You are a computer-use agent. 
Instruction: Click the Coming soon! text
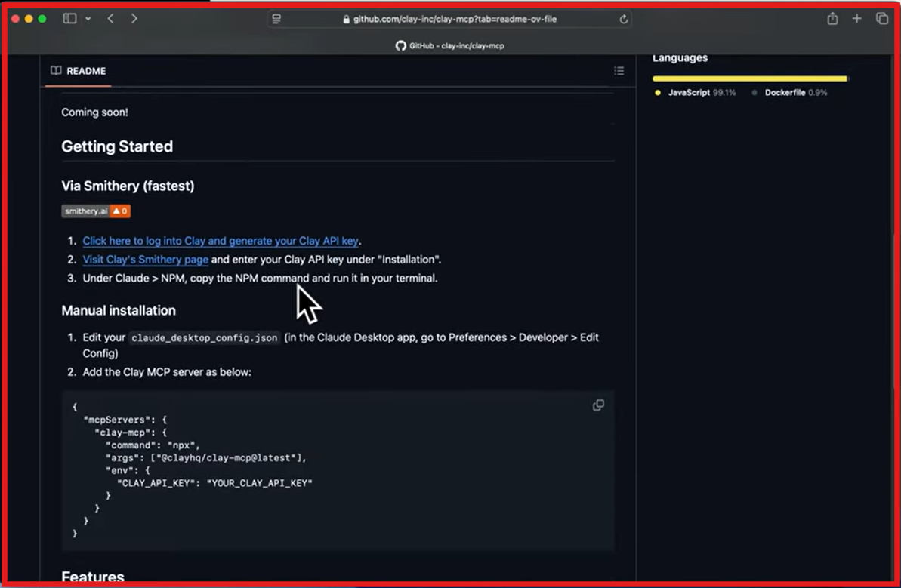95,112
